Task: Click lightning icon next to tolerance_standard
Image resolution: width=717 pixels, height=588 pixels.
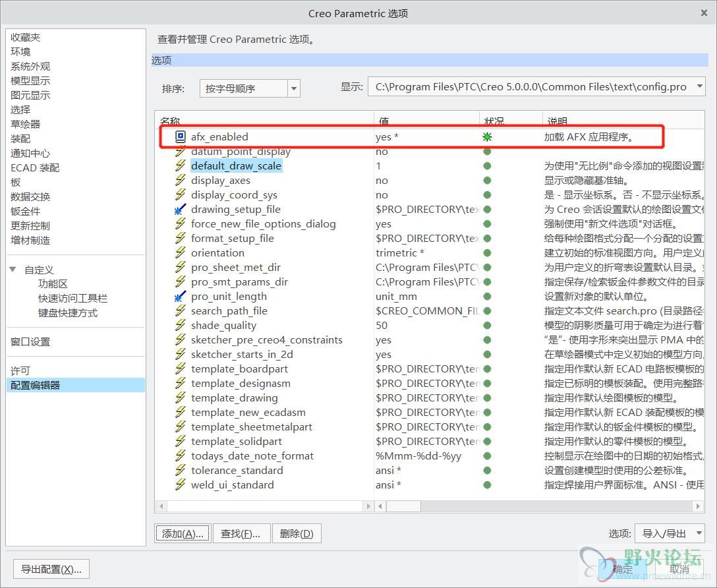Action: [x=180, y=470]
